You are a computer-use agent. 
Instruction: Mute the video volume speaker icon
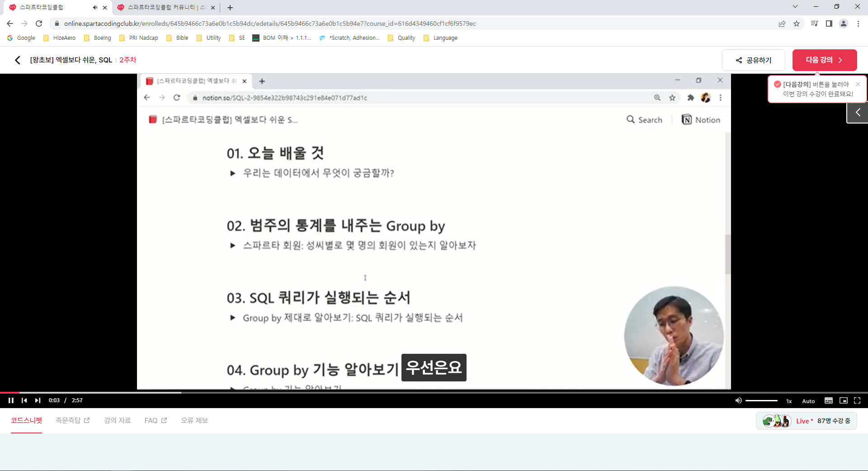coord(739,400)
